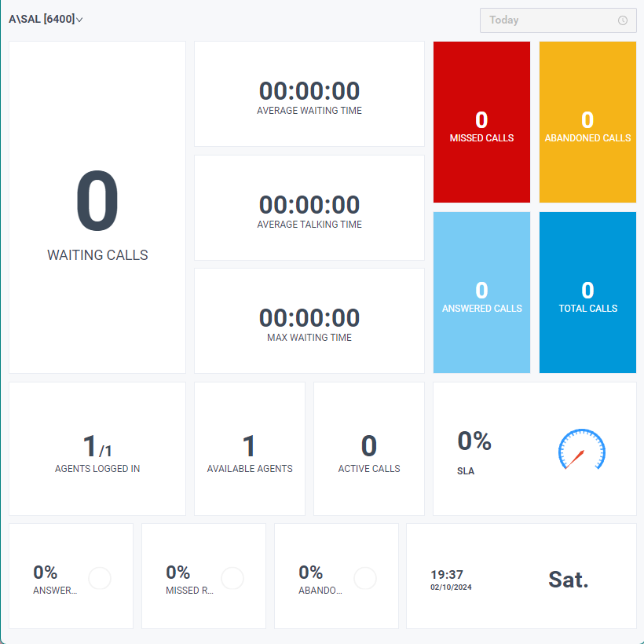644x644 pixels.
Task: Click the Missed rate circle indicator
Action: (x=232, y=578)
